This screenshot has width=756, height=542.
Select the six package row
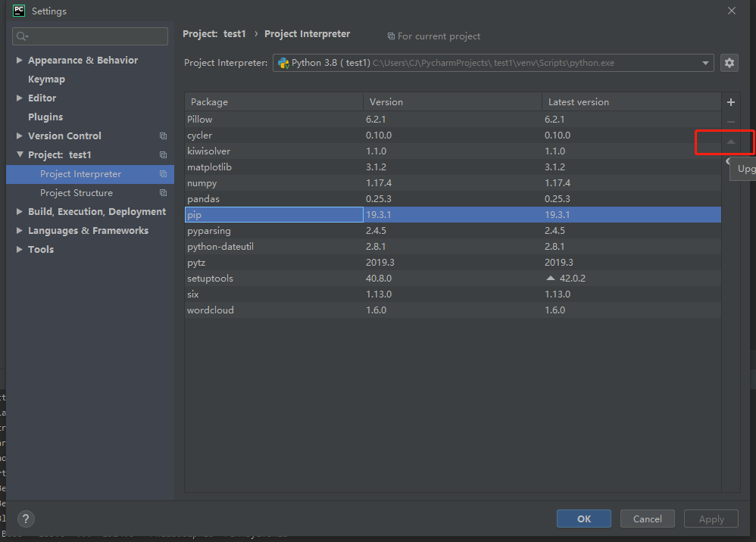(453, 294)
